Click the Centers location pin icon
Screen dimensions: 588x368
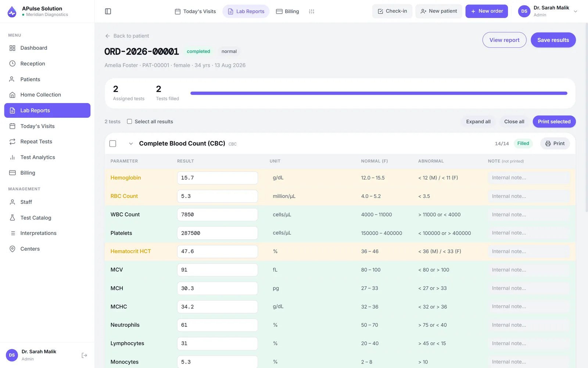(x=12, y=249)
